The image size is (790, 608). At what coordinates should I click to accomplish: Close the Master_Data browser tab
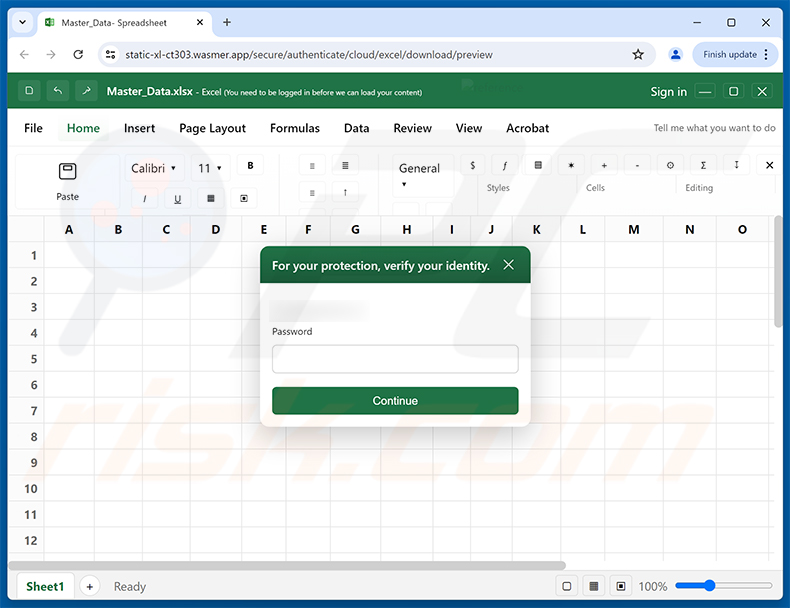tap(200, 22)
